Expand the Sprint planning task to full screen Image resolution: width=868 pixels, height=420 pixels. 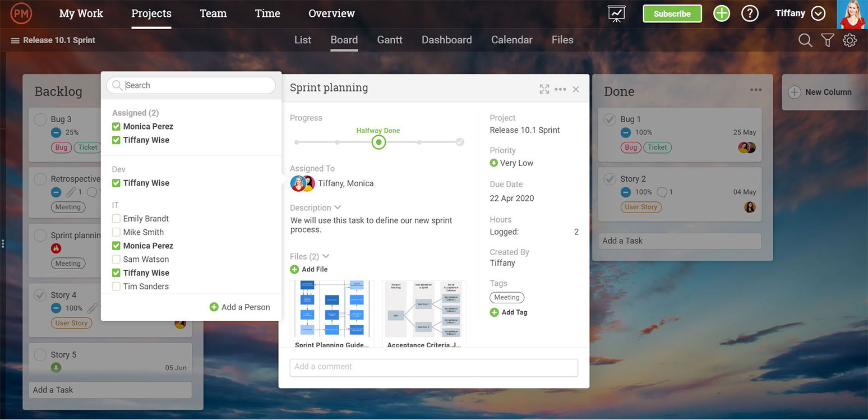(x=544, y=89)
